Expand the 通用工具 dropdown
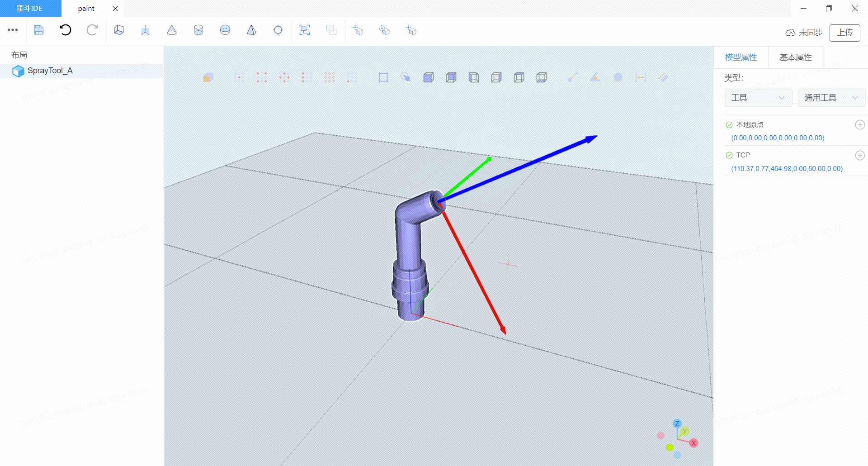 (831, 98)
